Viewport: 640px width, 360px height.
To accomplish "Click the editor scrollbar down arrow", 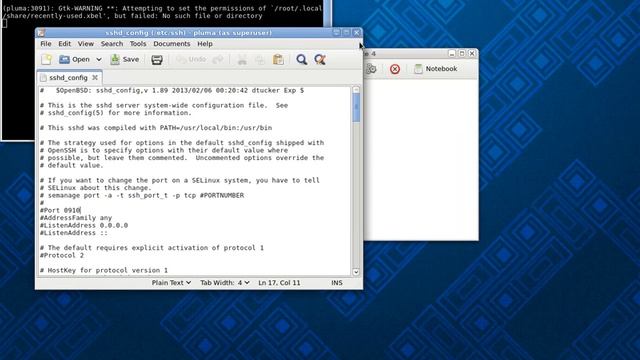I will (x=356, y=272).
